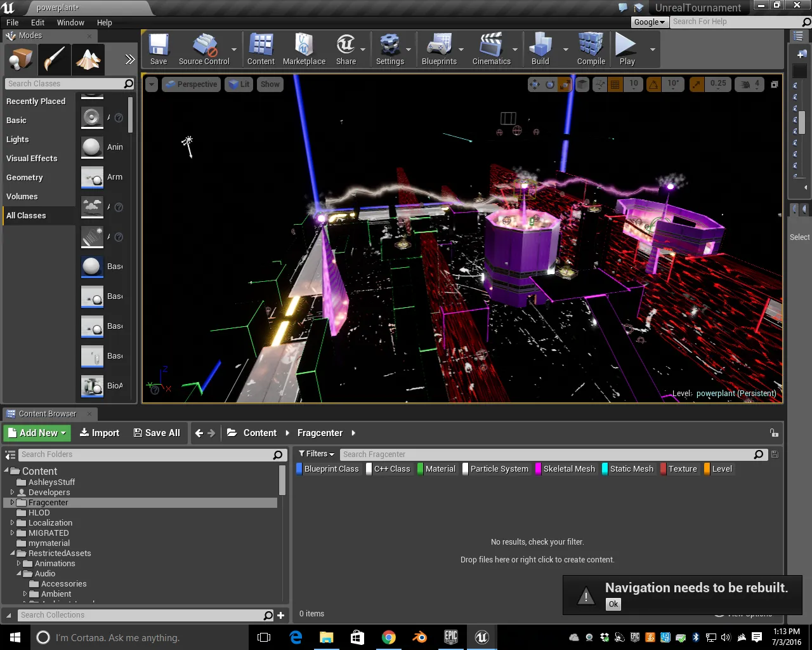Select the scale gizmo in viewport
The height and width of the screenshot is (650, 812).
[565, 84]
